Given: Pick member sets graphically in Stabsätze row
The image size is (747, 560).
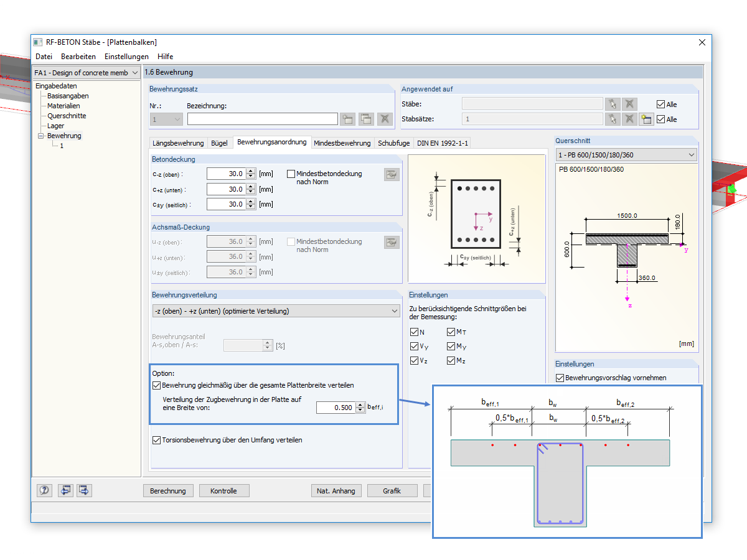Looking at the screenshot, I should point(613,119).
